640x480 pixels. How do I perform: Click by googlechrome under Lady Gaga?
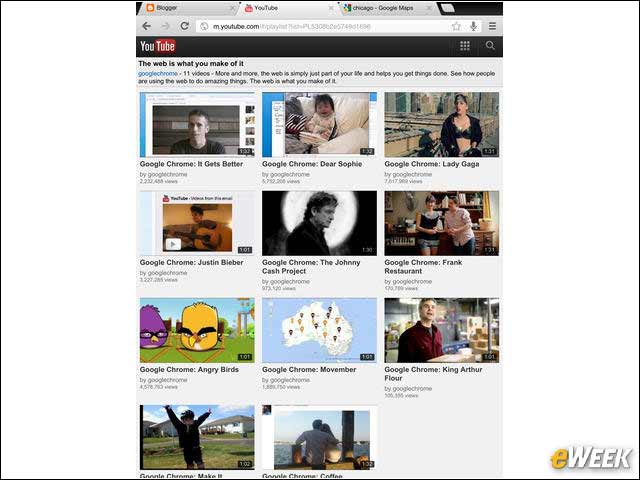tap(408, 174)
